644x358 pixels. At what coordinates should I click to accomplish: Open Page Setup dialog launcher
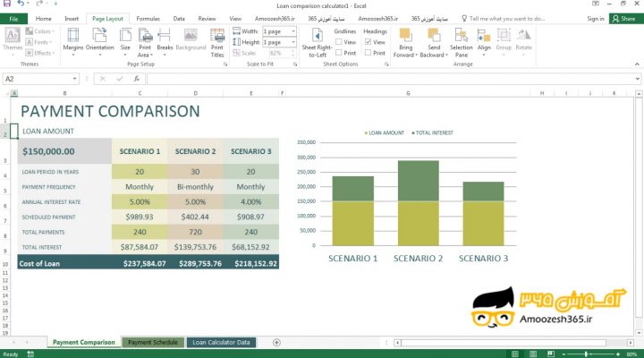coord(225,64)
